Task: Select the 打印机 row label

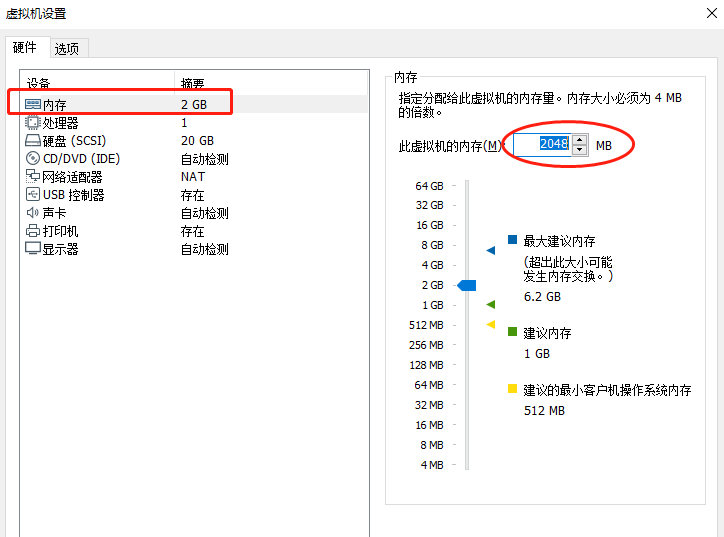Action: pos(60,231)
